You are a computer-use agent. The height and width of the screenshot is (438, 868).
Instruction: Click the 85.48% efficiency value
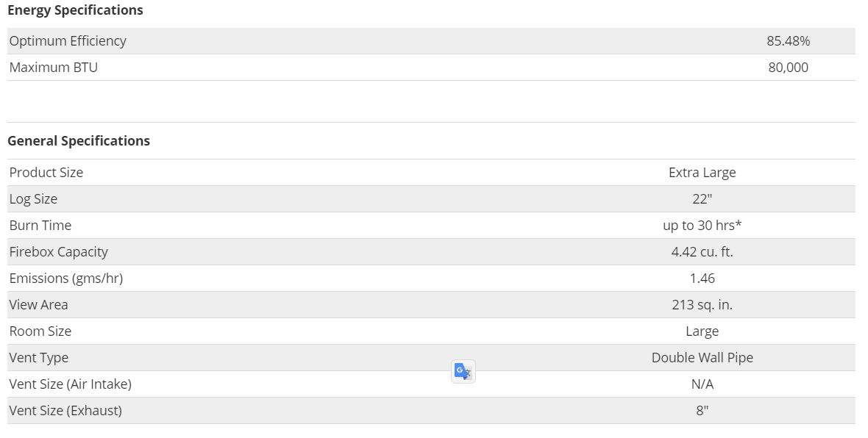coord(788,41)
